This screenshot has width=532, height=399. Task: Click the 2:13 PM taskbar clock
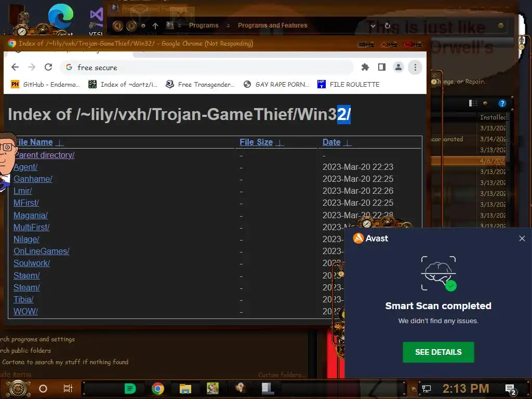tap(465, 389)
